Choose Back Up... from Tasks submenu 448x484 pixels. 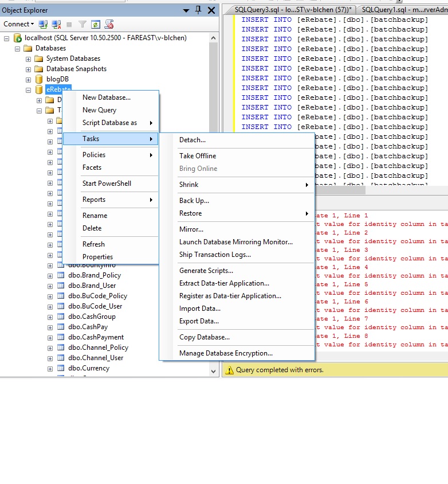[x=194, y=201]
